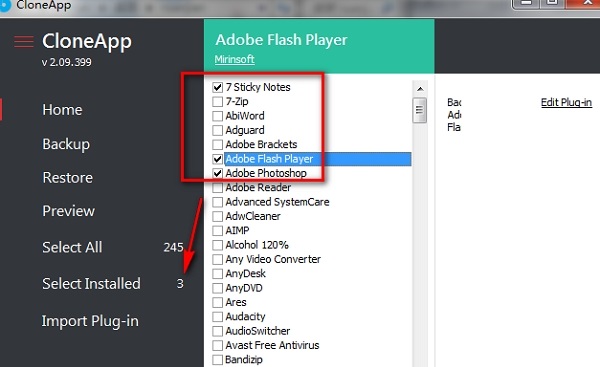
Task: Select the Preview menu entry
Action: pyautogui.click(x=68, y=211)
